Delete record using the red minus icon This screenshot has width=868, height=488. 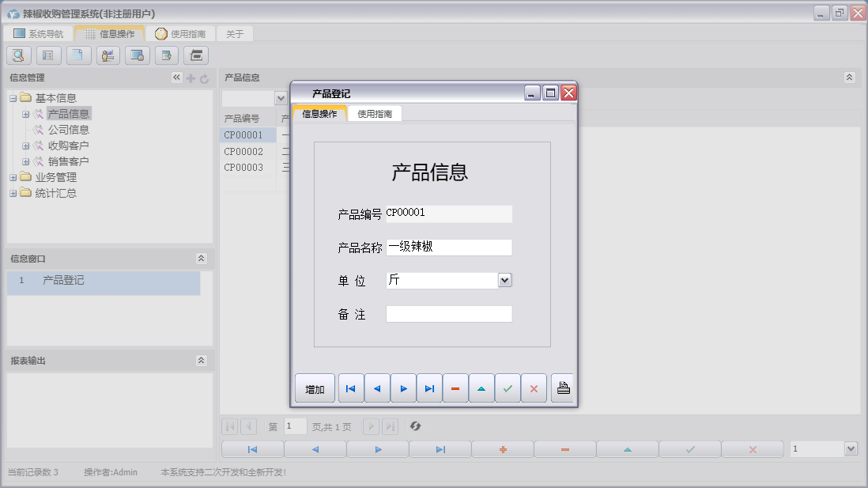455,388
